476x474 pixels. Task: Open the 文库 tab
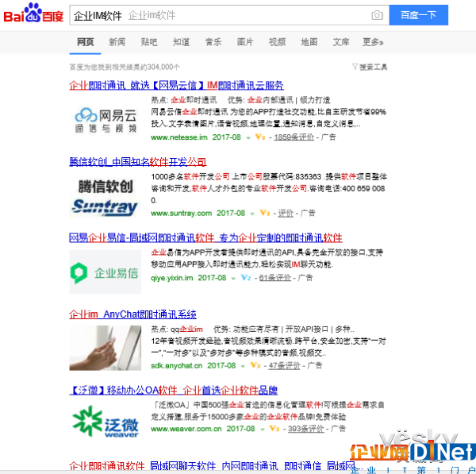(341, 42)
